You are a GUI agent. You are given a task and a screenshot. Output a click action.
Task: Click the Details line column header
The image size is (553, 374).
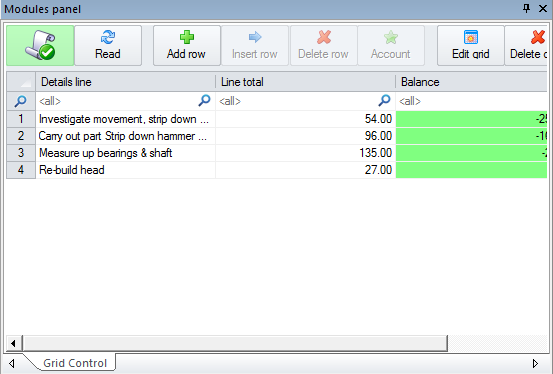(x=126, y=82)
